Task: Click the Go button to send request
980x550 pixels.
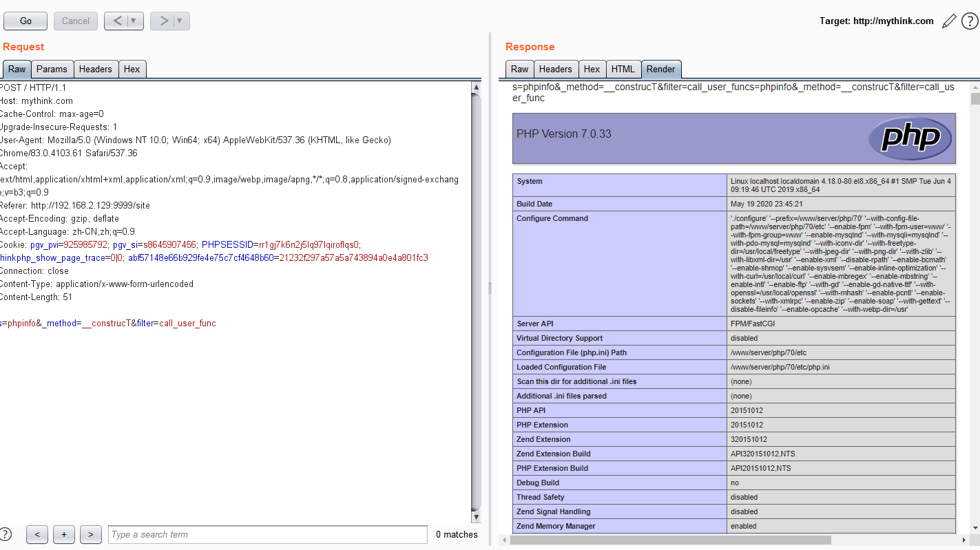Action: [25, 21]
